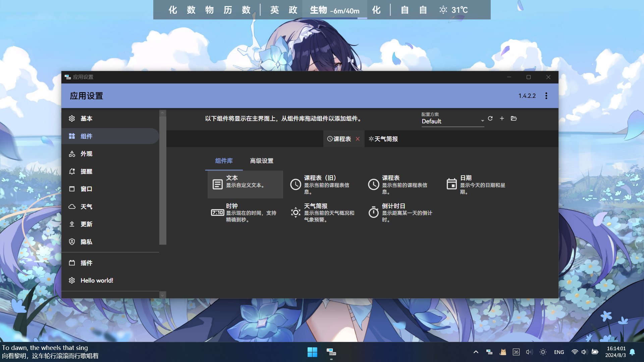The width and height of the screenshot is (644, 362).
Task: Select the 倒计时日 countdown component
Action: [x=401, y=213]
